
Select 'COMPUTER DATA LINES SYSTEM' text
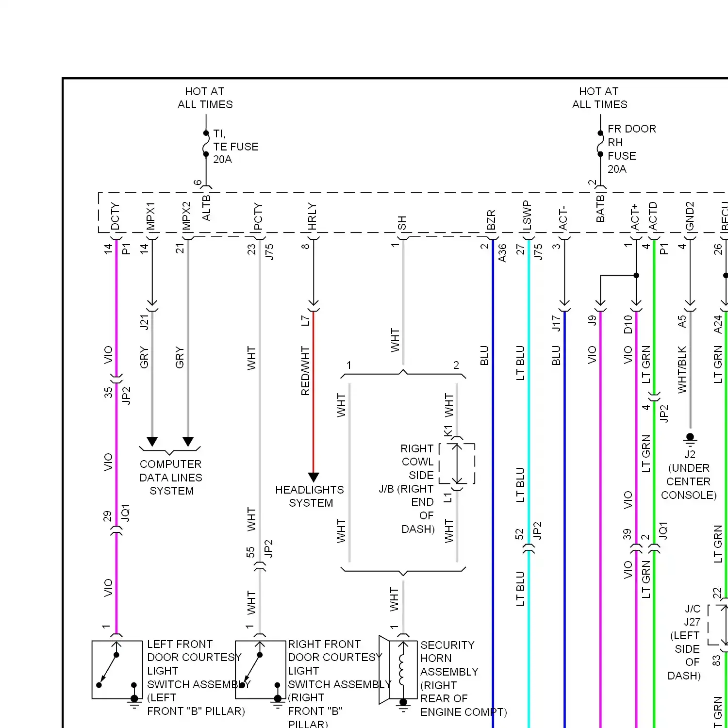tap(171, 478)
